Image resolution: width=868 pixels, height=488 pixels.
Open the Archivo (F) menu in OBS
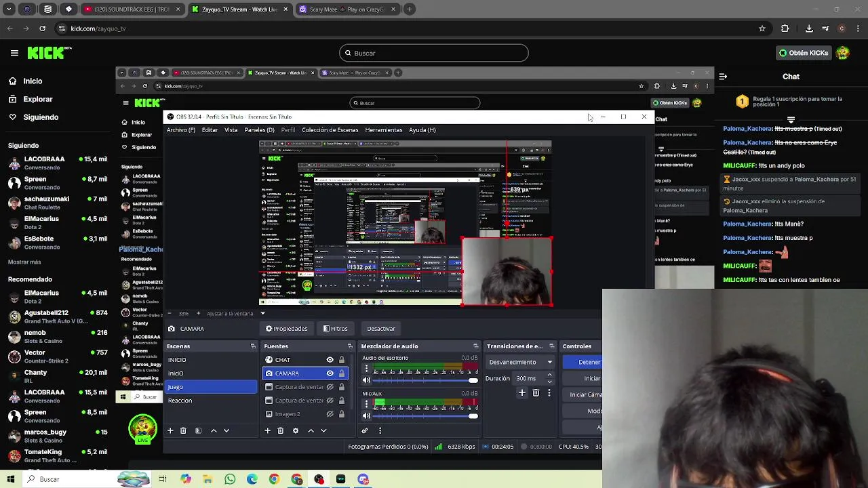[x=181, y=130]
